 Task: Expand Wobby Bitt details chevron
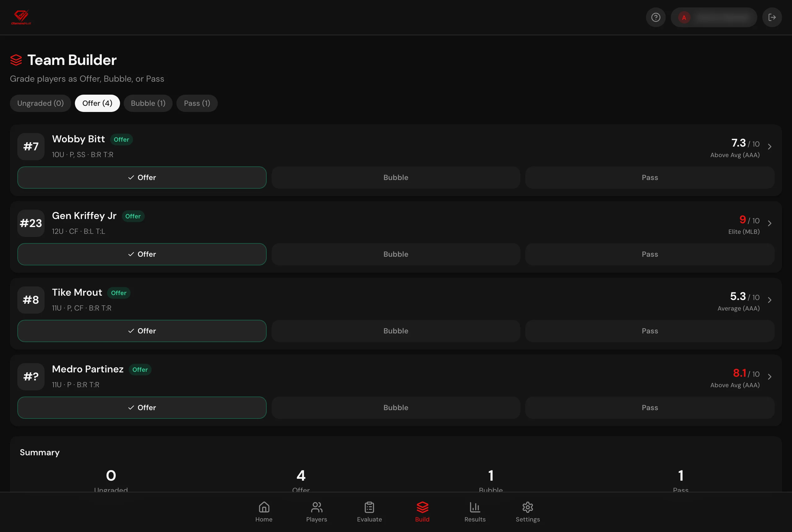(770, 147)
